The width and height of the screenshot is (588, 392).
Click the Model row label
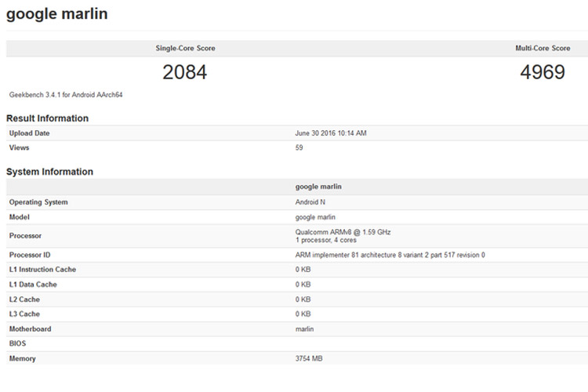pos(22,216)
